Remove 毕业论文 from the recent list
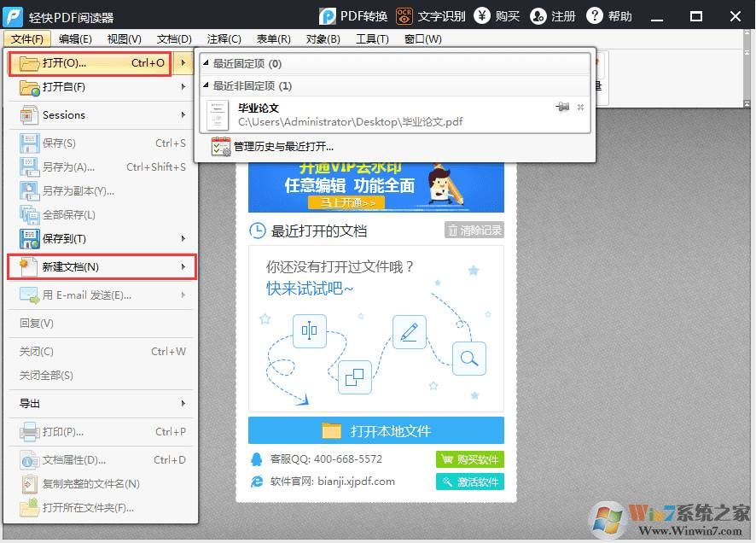 (x=581, y=107)
